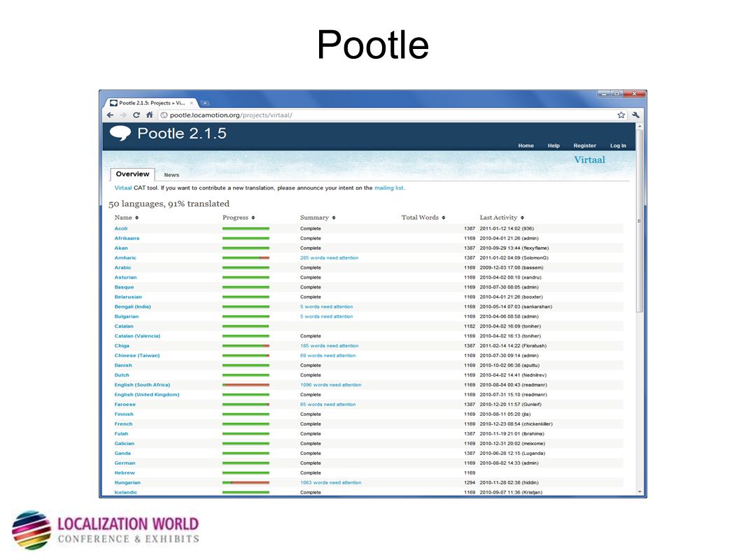Bookmark page with the star icon
The height and width of the screenshot is (560, 746).
pyautogui.click(x=621, y=115)
